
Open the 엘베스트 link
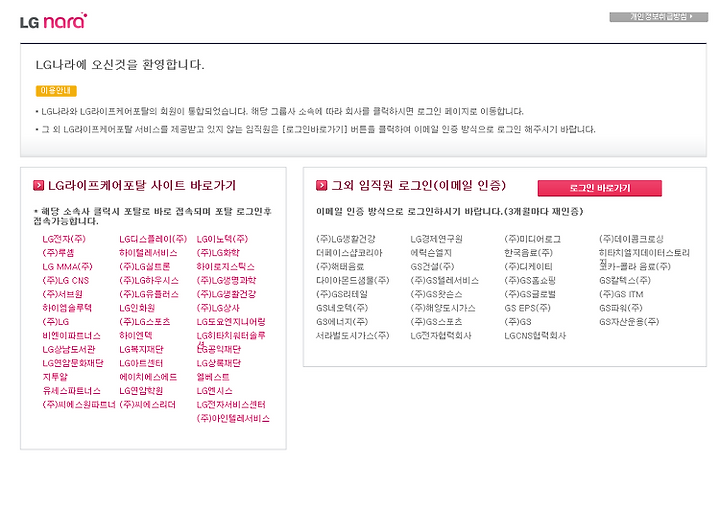pos(213,377)
